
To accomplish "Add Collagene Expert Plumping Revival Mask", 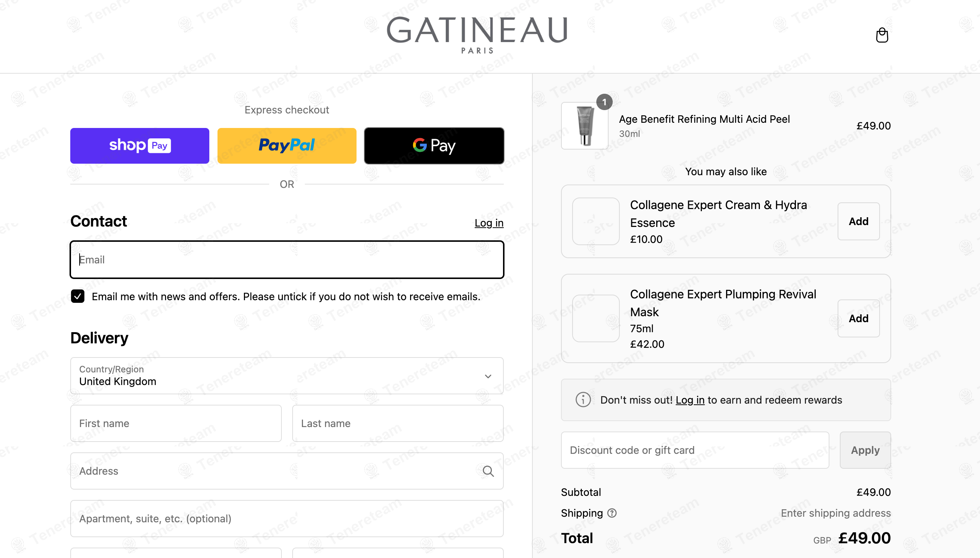I will pos(858,318).
